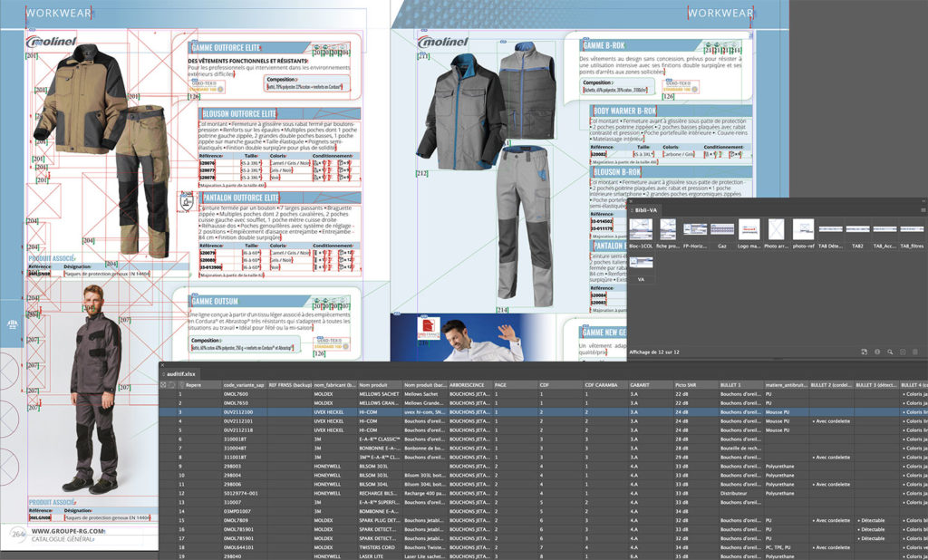Click the 0UV2112118 code cell
Screen dimensions: 928x560
244,430
